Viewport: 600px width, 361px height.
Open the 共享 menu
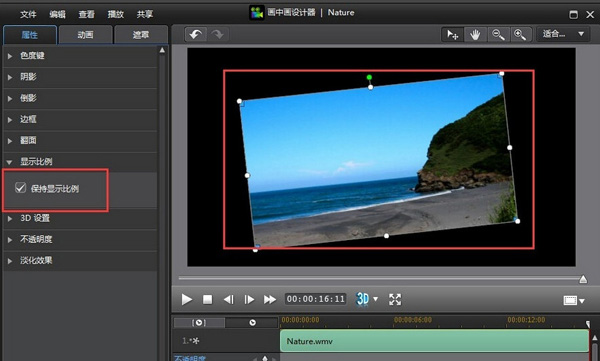coord(145,15)
